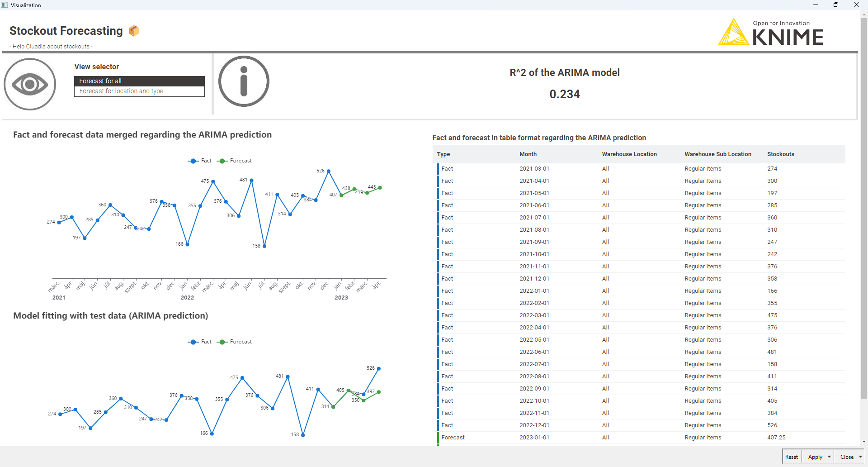Toggle Forecast series in top chart legend

click(x=234, y=161)
